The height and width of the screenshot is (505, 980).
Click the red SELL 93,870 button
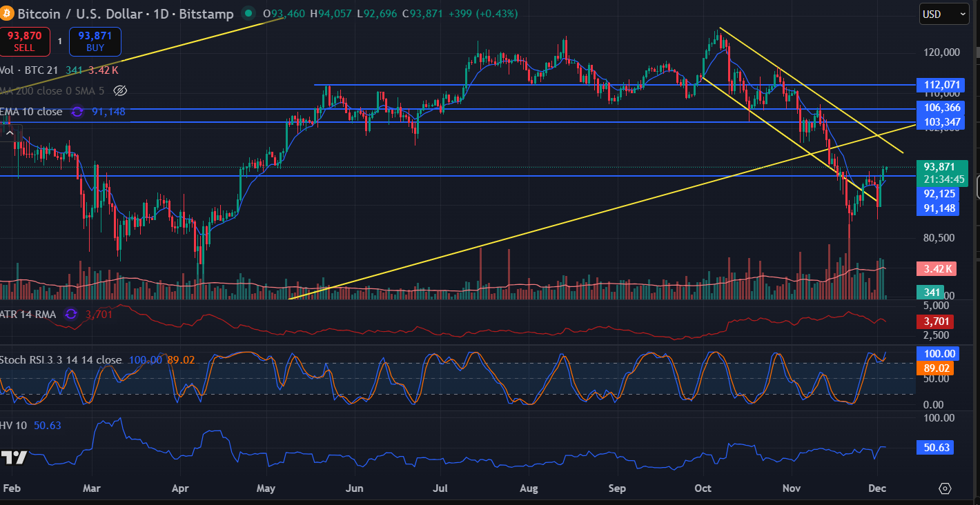25,41
